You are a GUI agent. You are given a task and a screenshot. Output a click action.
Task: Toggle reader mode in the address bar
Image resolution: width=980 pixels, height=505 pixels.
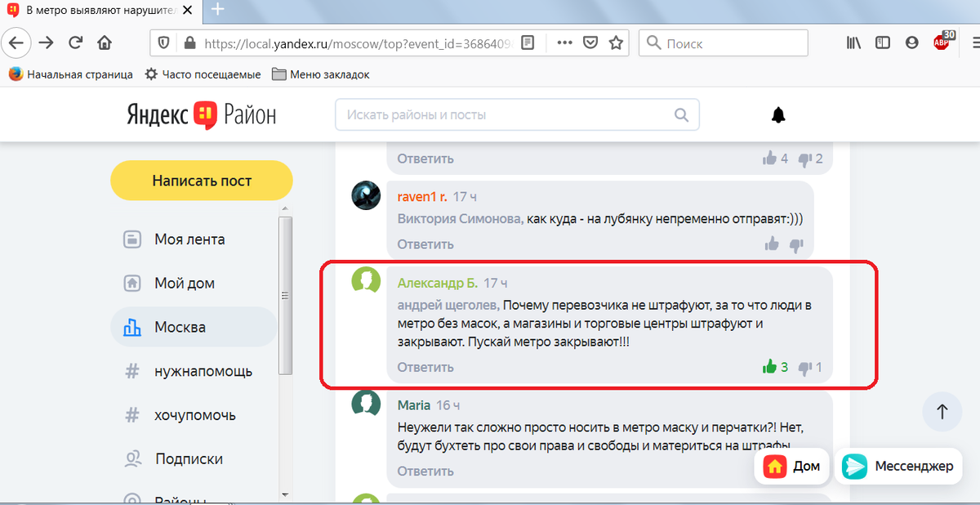(x=528, y=42)
